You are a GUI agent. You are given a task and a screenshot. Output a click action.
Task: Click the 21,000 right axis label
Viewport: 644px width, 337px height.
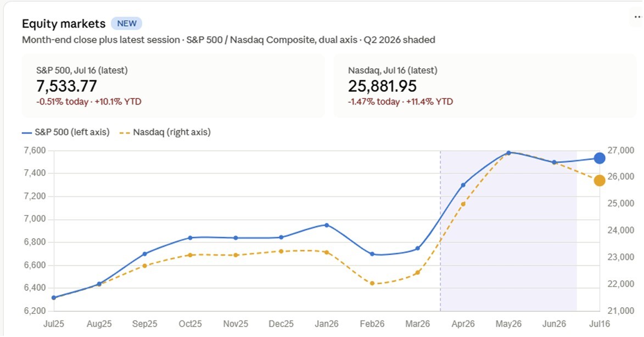(621, 311)
